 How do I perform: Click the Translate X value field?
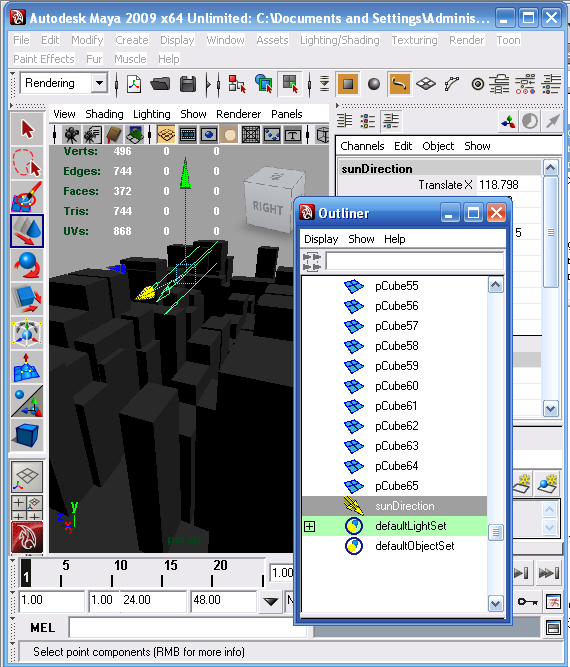tap(509, 185)
